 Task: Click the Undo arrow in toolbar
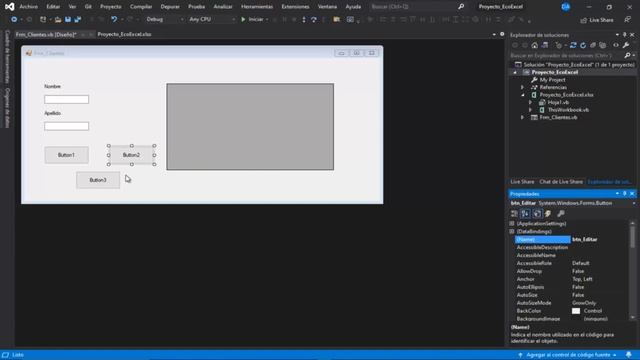pyautogui.click(x=114, y=20)
